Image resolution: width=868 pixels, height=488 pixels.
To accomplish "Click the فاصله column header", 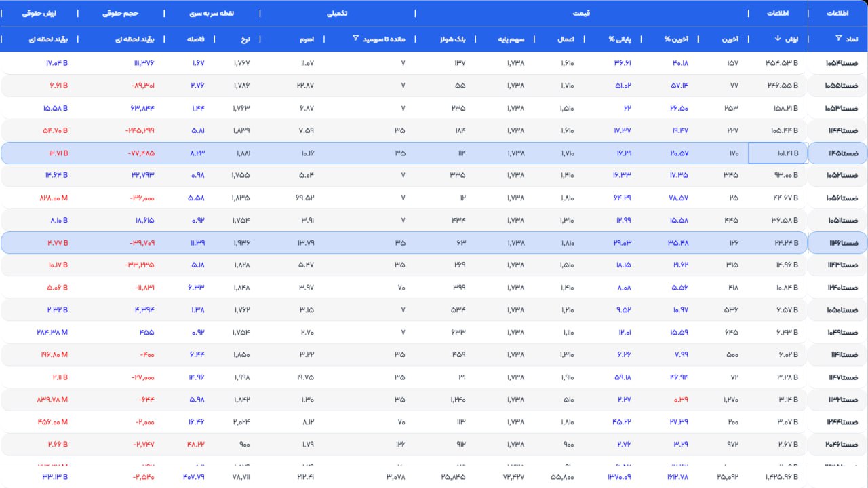I will point(195,39).
